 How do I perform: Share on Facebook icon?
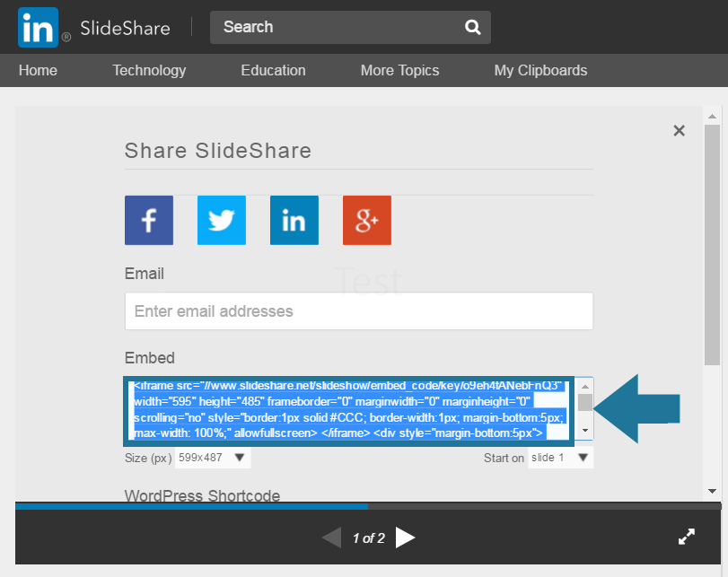click(x=149, y=220)
